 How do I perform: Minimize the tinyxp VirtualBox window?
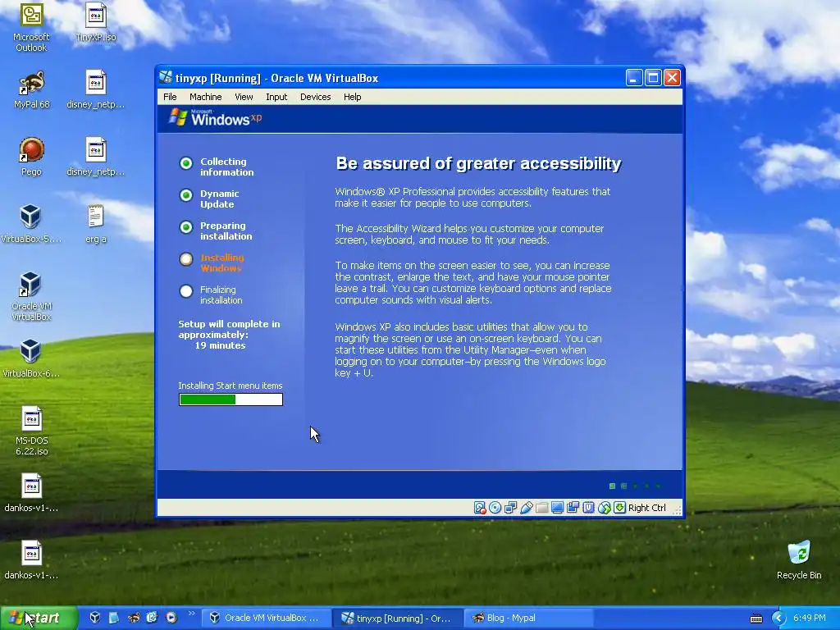click(634, 78)
